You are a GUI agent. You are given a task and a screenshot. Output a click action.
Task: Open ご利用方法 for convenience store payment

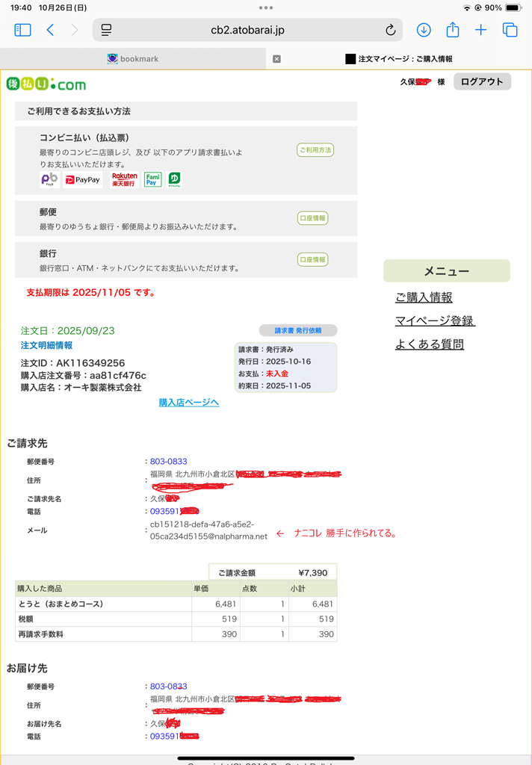315,149
